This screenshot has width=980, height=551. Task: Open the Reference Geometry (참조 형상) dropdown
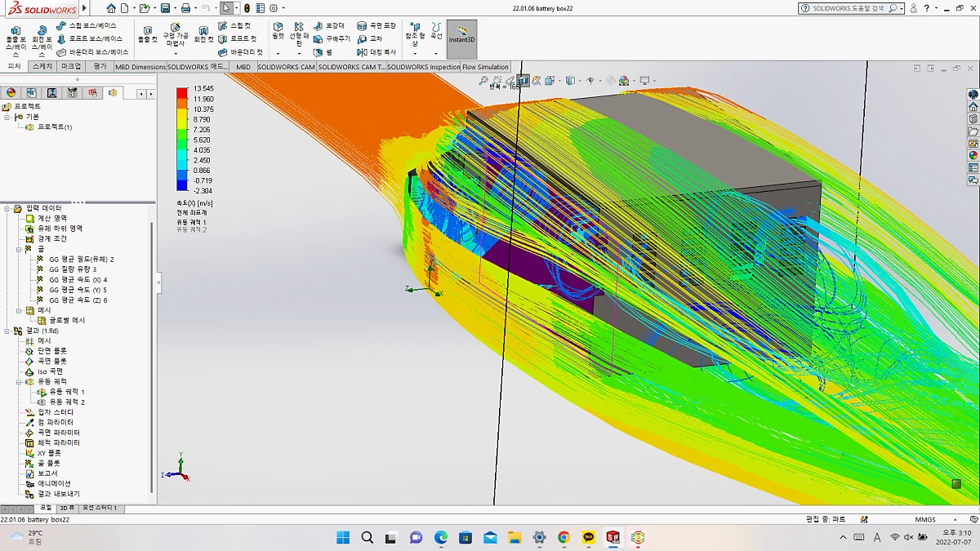click(414, 54)
